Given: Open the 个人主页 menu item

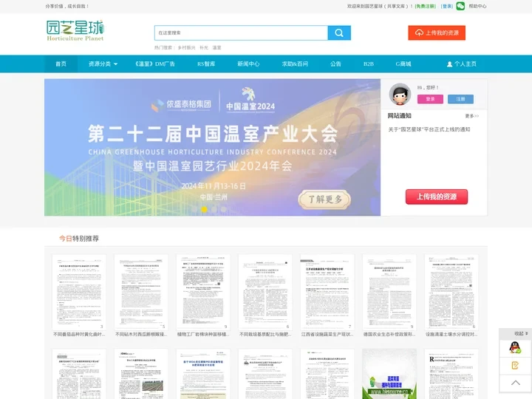Looking at the screenshot, I should point(461,64).
